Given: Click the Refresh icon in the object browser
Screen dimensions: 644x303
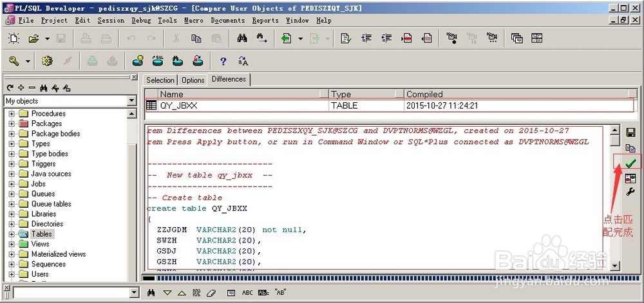Looking at the screenshot, I should coord(10,88).
